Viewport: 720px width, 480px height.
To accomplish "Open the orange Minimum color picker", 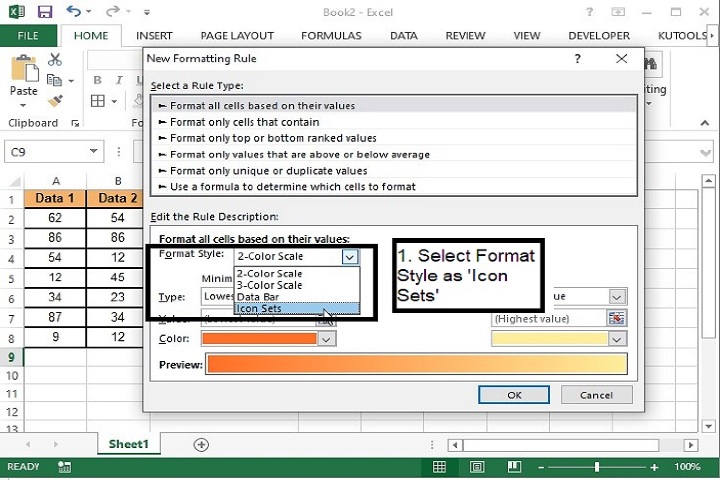I will tap(326, 339).
